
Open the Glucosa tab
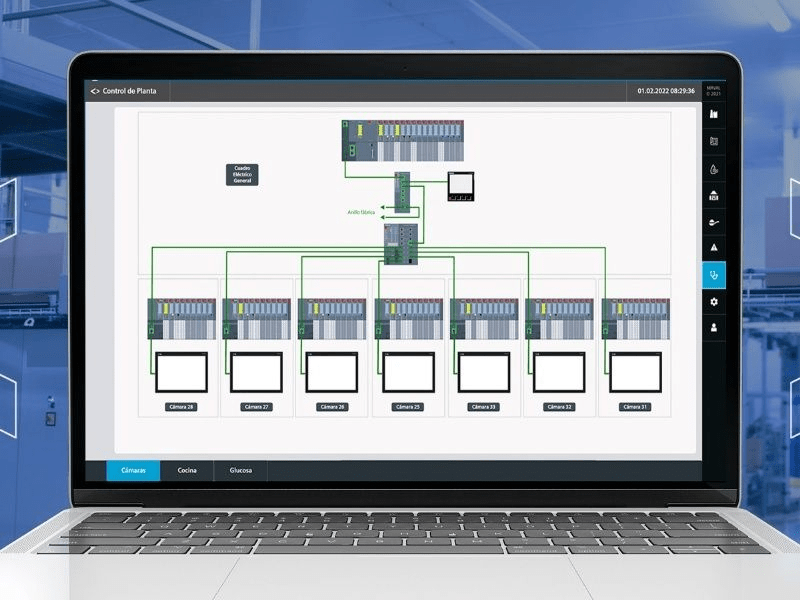pyautogui.click(x=241, y=470)
